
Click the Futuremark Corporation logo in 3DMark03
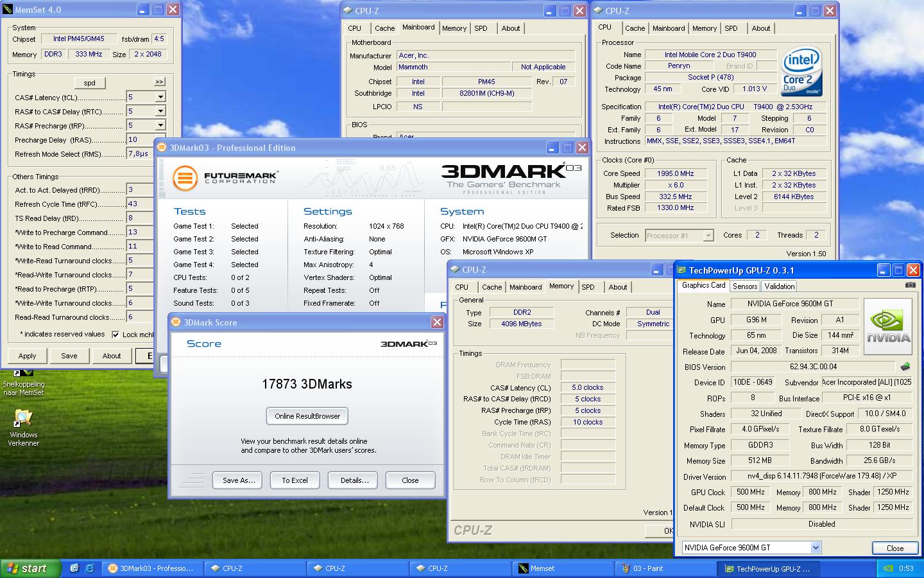tap(225, 177)
